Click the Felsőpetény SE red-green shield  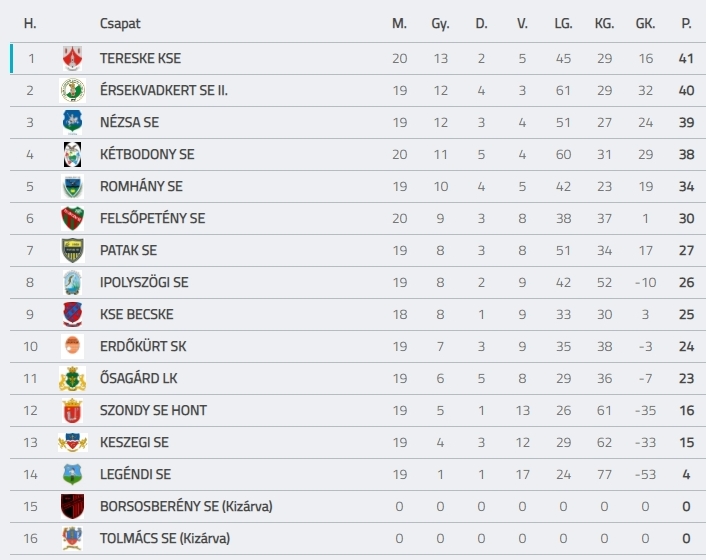click(72, 218)
